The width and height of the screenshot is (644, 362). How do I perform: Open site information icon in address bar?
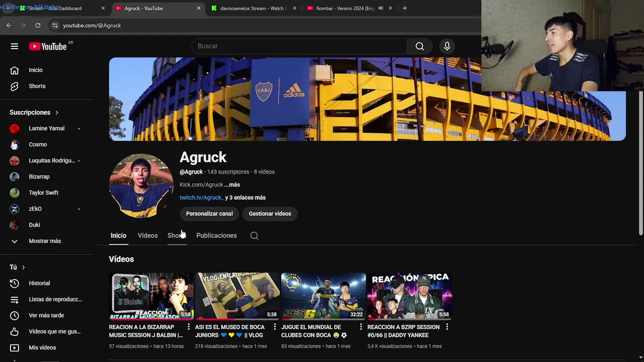[x=55, y=25]
